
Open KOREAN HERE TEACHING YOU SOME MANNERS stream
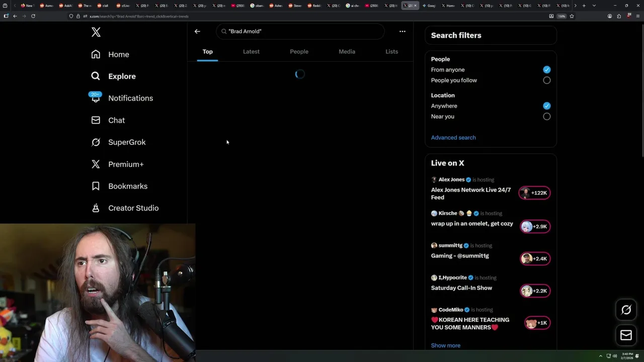pos(470,323)
